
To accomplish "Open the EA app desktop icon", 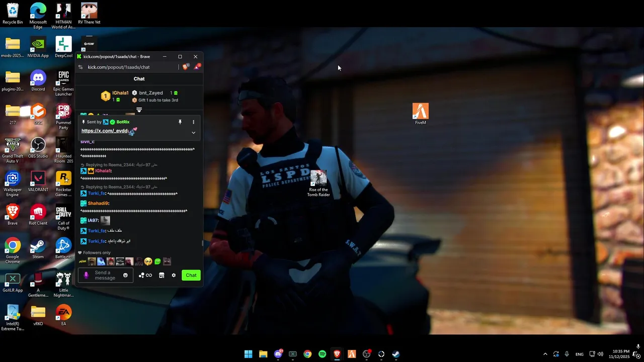I will pyautogui.click(x=63, y=316).
